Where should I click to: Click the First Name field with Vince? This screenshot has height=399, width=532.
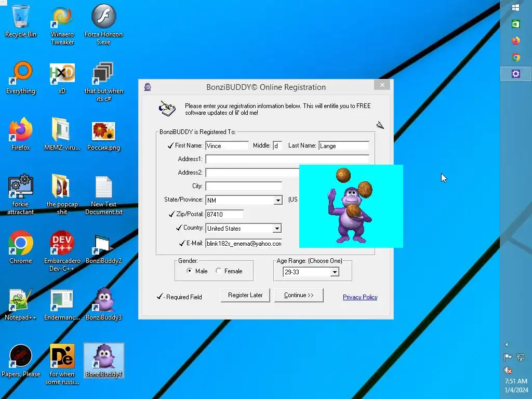click(227, 146)
